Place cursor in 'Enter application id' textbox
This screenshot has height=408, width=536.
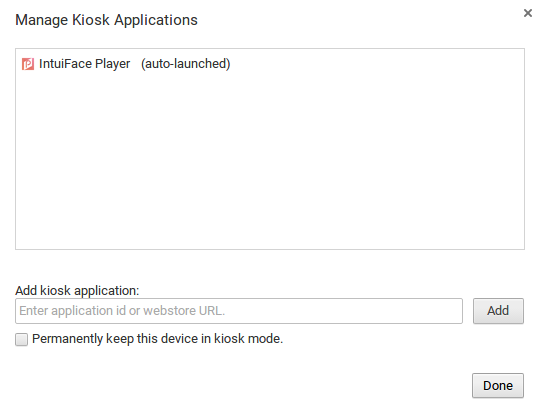239,311
